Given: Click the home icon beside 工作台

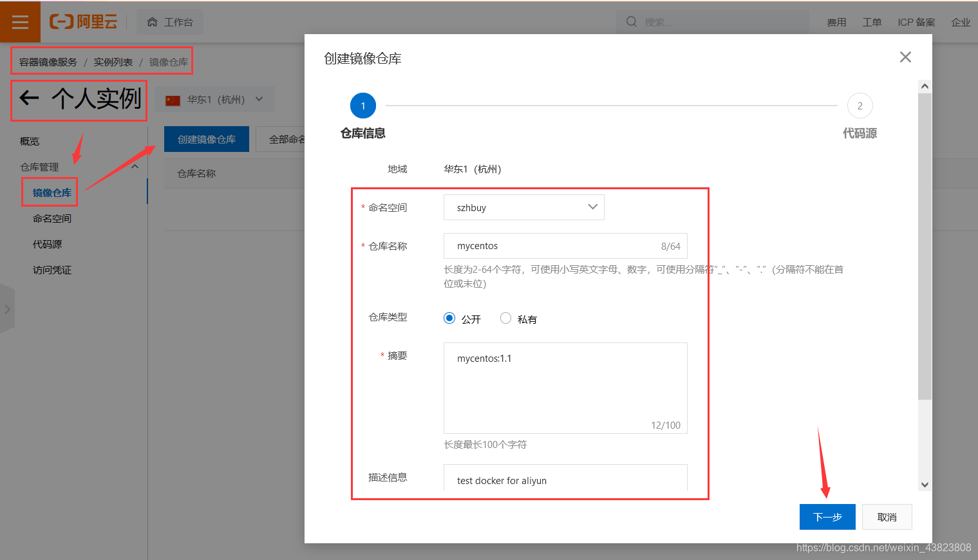Looking at the screenshot, I should pyautogui.click(x=153, y=22).
